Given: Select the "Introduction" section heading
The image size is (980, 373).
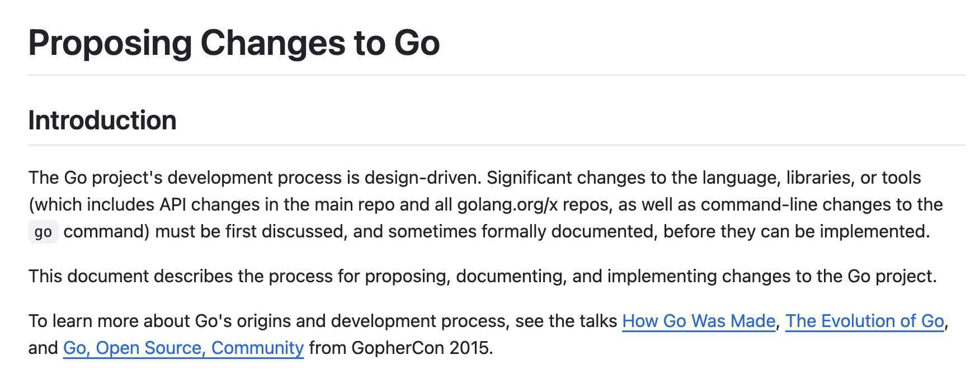Looking at the screenshot, I should click(102, 120).
